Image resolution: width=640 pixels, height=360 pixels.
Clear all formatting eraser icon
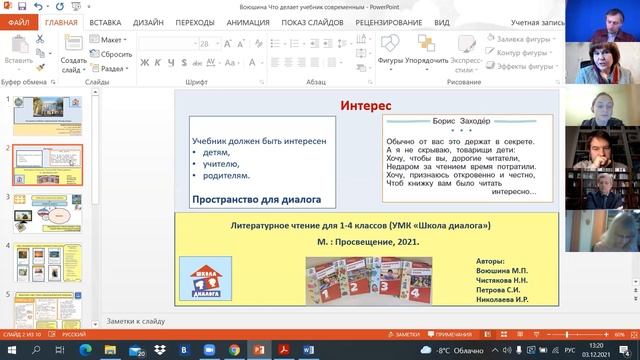[258, 43]
